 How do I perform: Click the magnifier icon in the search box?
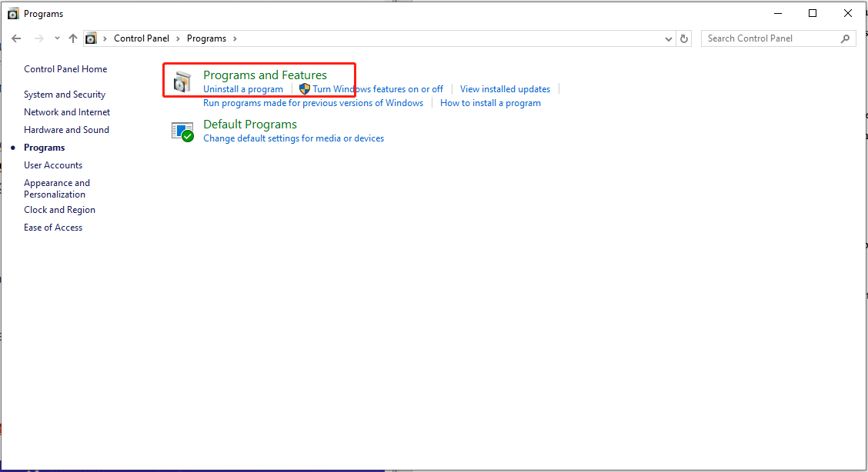(x=845, y=38)
